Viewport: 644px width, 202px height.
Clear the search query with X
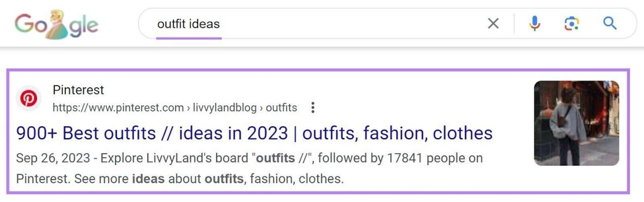pos(493,24)
